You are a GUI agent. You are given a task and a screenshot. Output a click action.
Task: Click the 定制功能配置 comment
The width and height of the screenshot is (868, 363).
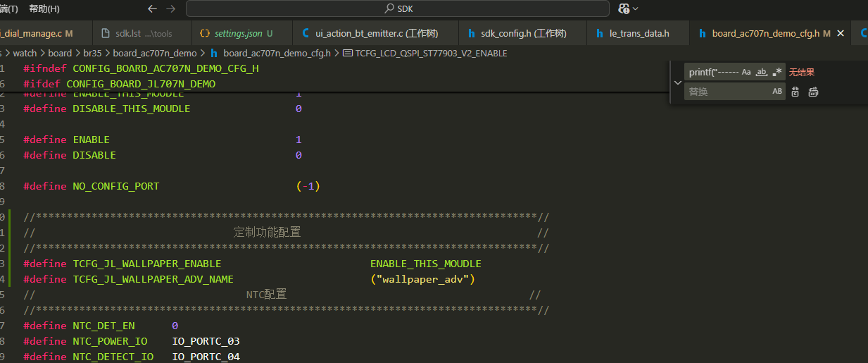click(x=267, y=233)
